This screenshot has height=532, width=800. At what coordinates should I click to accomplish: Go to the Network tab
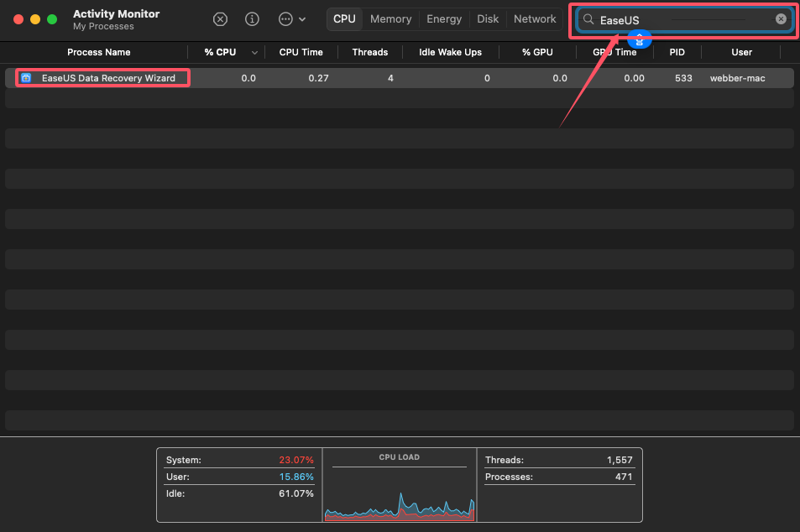(x=535, y=18)
